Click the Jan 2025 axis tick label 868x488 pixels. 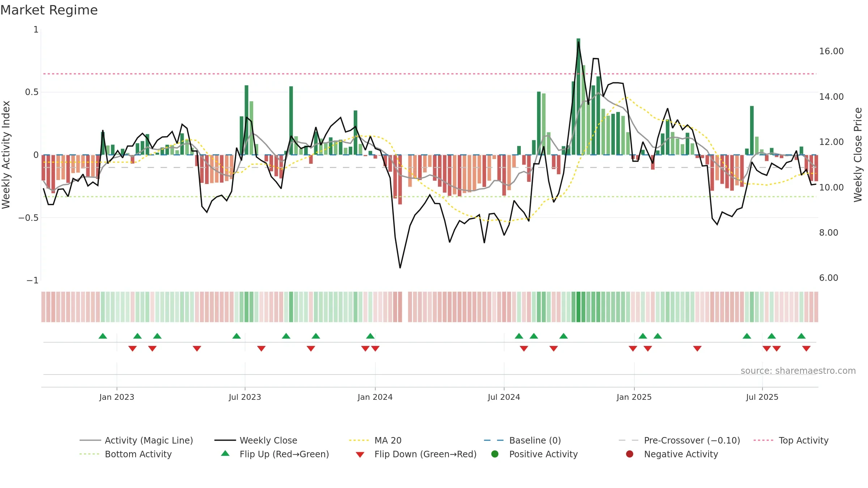[634, 397]
